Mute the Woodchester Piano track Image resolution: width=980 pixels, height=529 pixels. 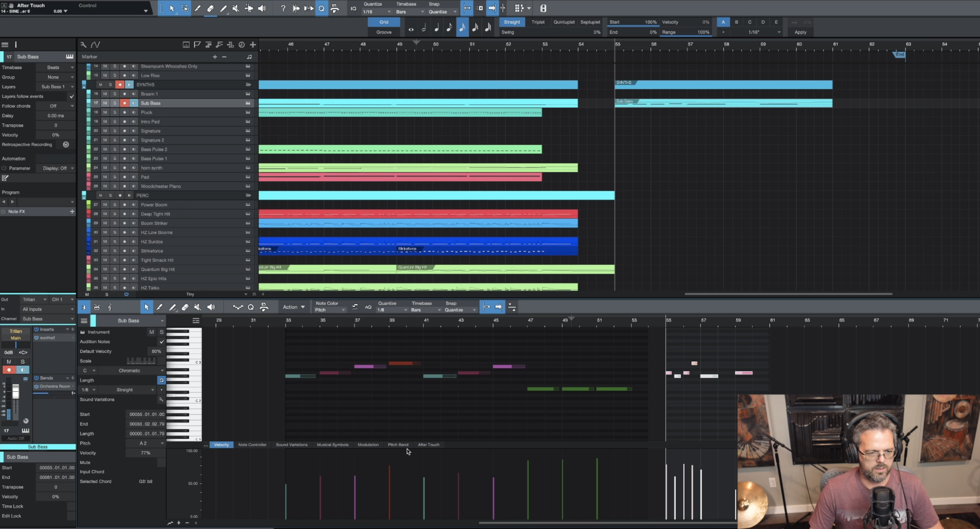(105, 186)
